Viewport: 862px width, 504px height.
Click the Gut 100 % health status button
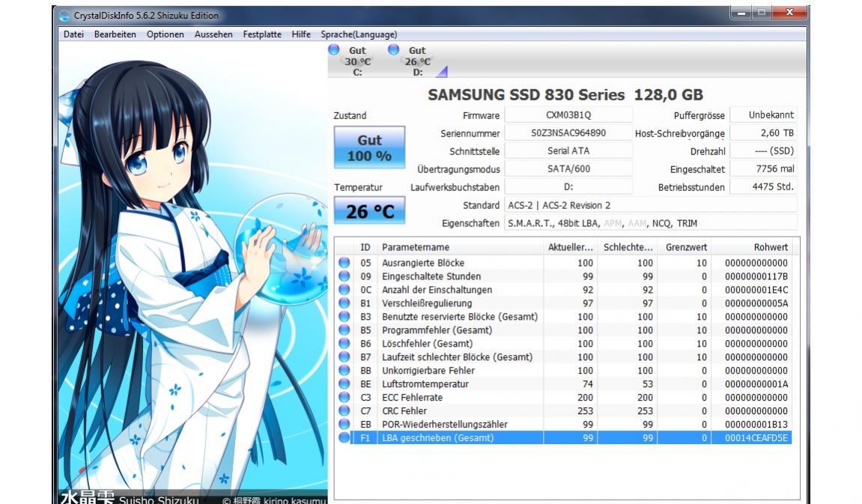[369, 148]
